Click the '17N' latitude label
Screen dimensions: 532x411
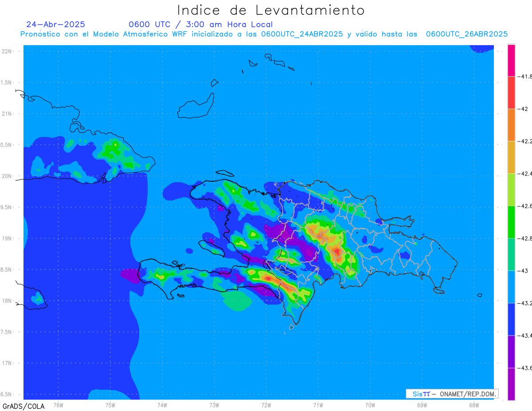click(8, 363)
